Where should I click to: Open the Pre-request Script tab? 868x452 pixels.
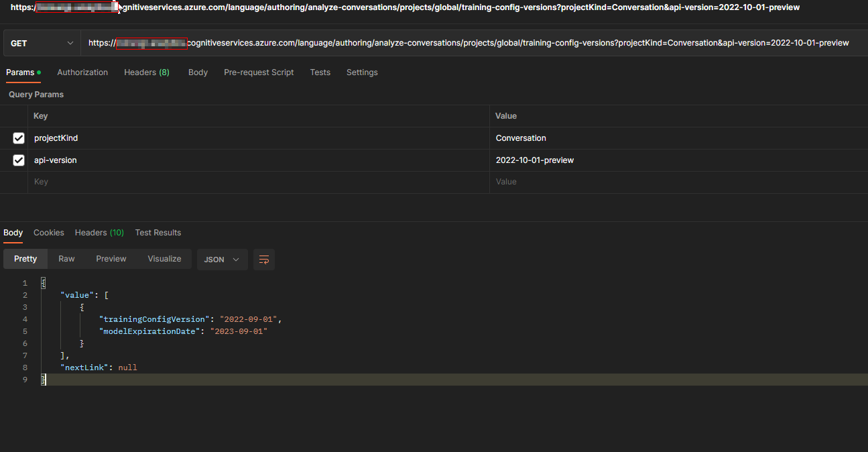click(259, 72)
